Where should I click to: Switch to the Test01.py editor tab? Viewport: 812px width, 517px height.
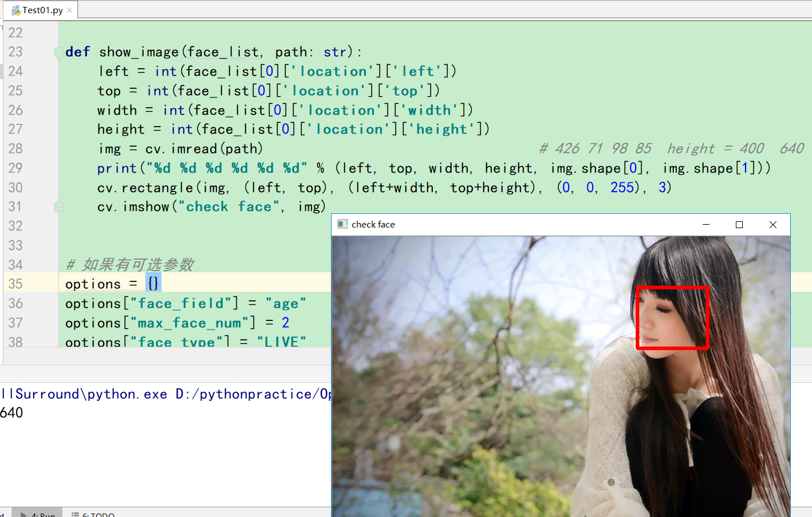pyautogui.click(x=42, y=10)
